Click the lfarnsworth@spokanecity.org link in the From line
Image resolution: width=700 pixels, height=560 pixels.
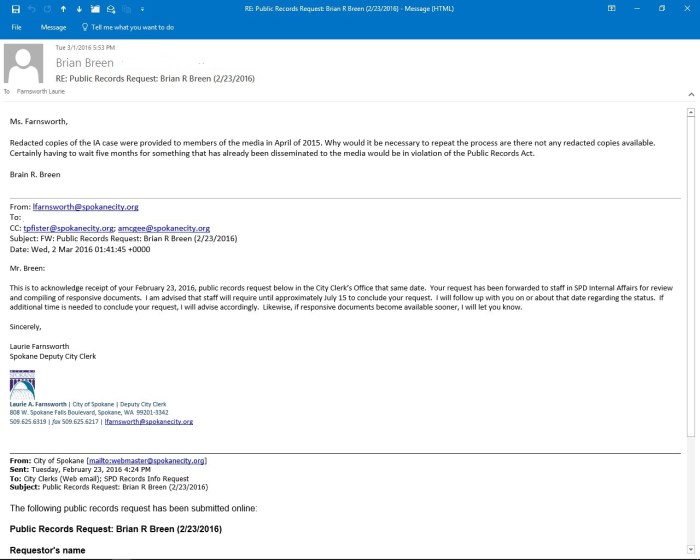tap(86, 206)
